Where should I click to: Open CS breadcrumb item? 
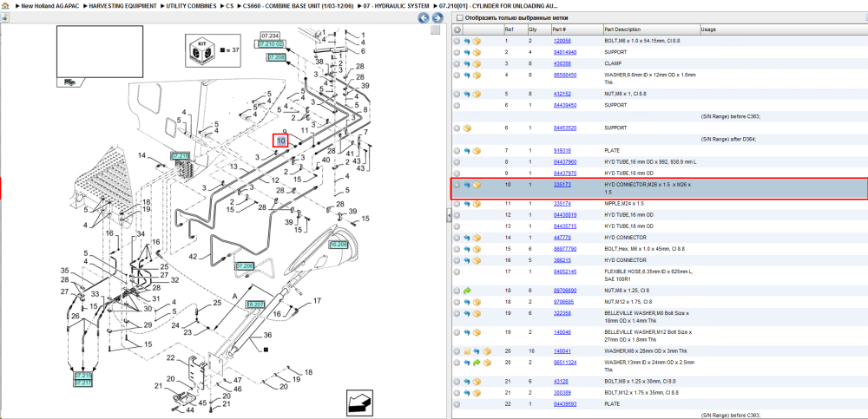point(230,5)
